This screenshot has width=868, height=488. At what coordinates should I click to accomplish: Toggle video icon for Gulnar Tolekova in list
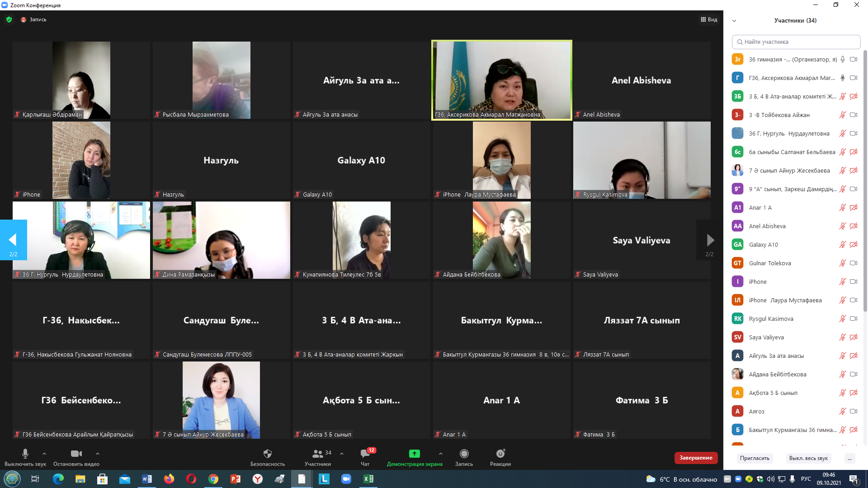(x=853, y=263)
